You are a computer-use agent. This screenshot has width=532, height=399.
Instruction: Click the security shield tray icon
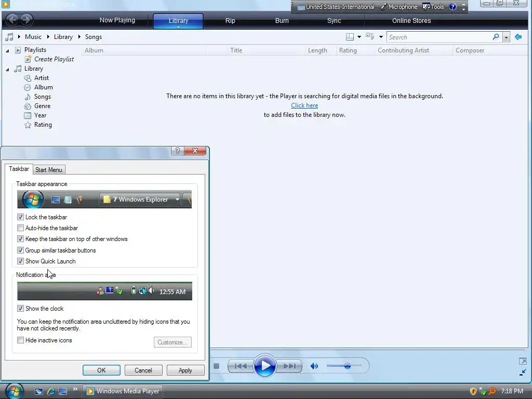pos(473,391)
